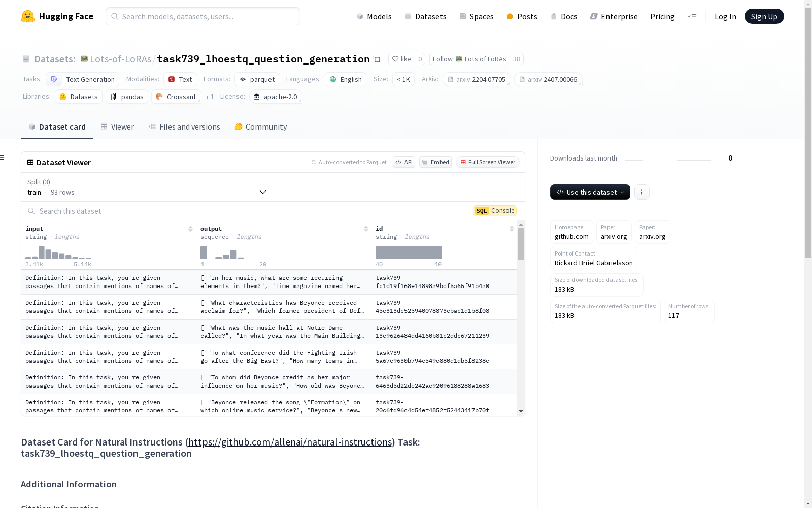Image resolution: width=812 pixels, height=508 pixels.
Task: Click the Log In link
Action: 725,16
